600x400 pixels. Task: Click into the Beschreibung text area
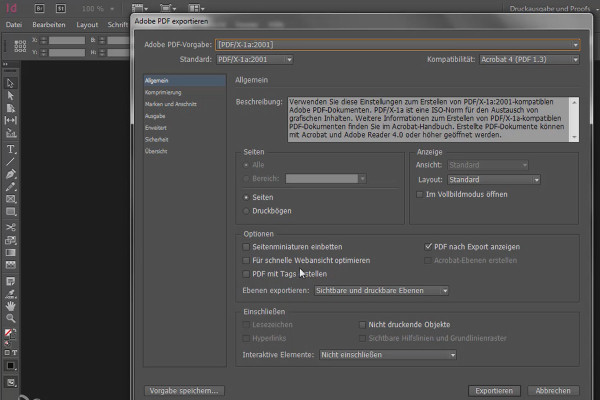(429, 119)
